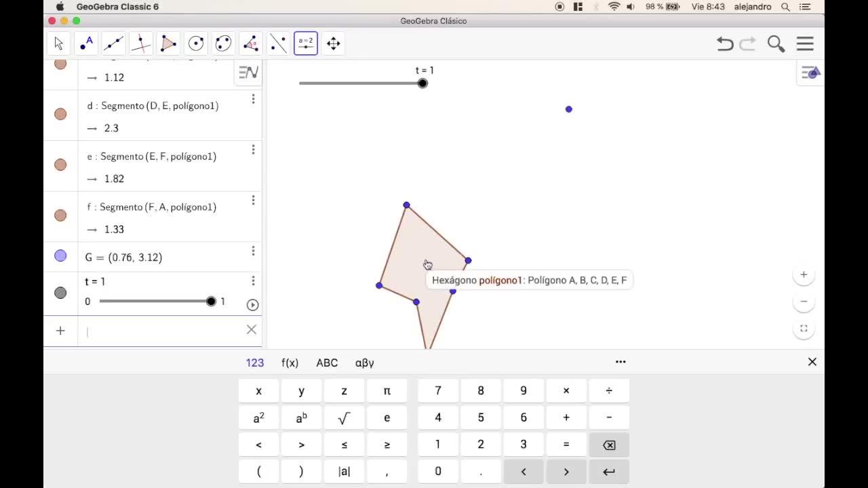Tap the division ÷ key

(609, 390)
